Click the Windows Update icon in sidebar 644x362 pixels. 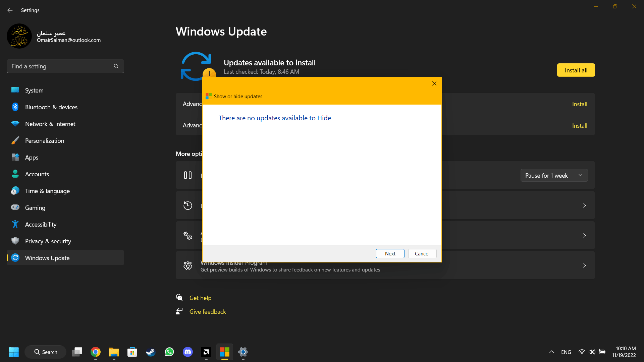[x=15, y=258]
